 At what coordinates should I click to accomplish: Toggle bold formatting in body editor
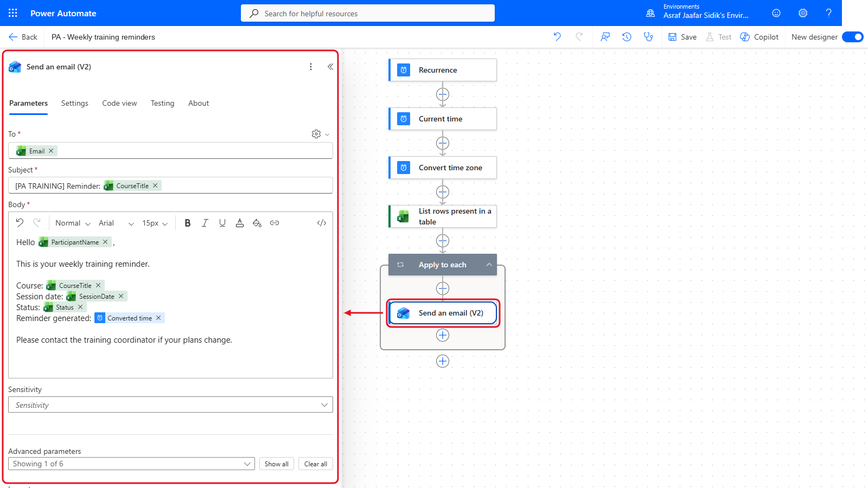point(188,223)
